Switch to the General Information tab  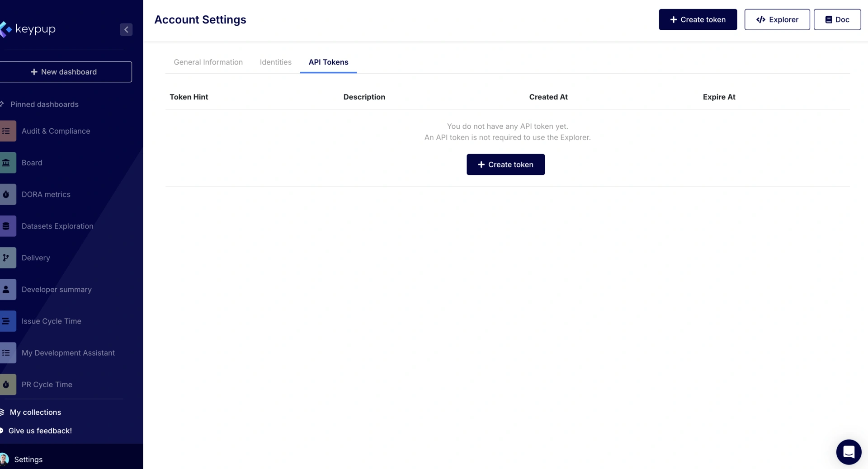click(x=208, y=62)
